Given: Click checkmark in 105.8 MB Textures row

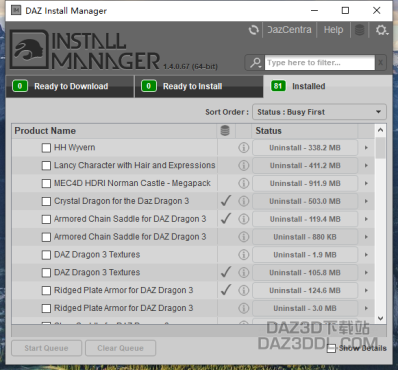Looking at the screenshot, I should pos(226,272).
